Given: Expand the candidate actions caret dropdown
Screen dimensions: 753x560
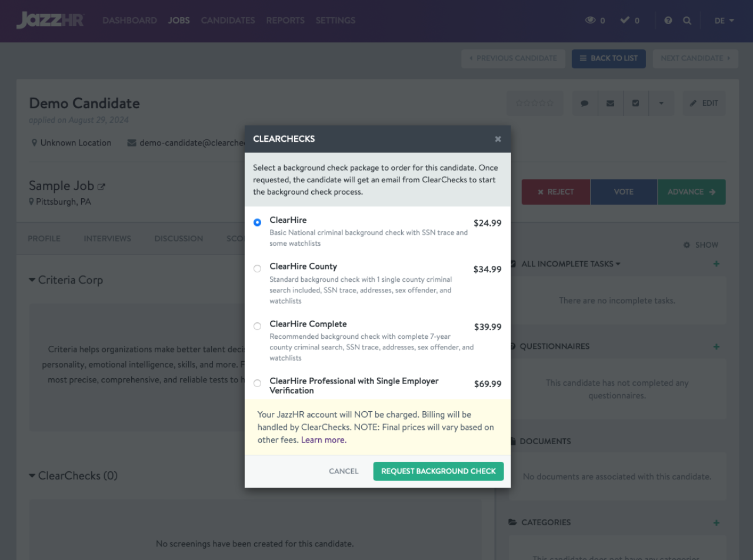Looking at the screenshot, I should click(661, 103).
